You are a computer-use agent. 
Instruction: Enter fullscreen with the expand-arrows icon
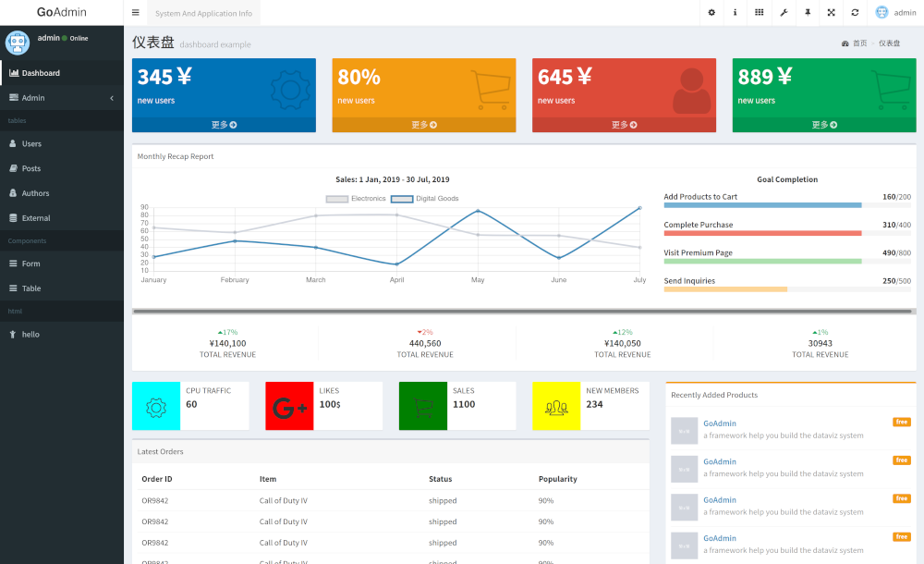pyautogui.click(x=832, y=13)
